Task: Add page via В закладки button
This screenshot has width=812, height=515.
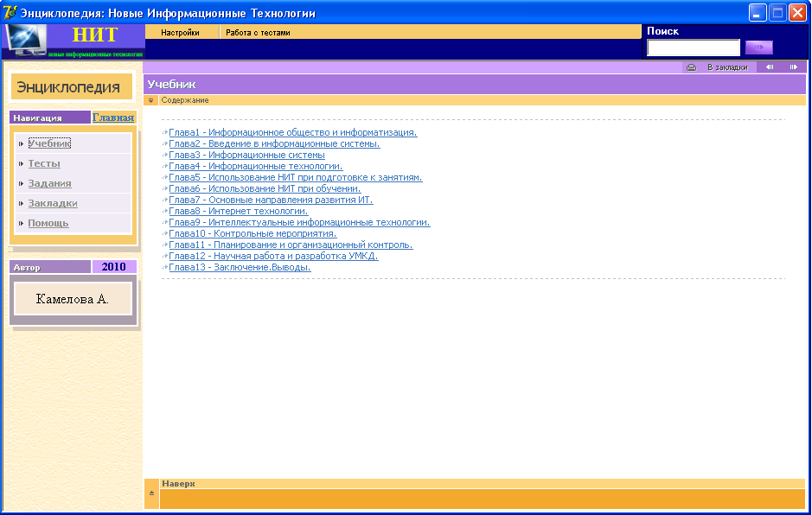Action: (727, 67)
